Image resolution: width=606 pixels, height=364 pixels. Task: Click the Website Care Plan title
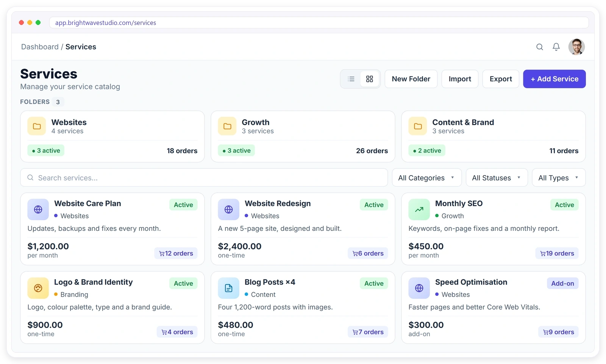pyautogui.click(x=87, y=204)
